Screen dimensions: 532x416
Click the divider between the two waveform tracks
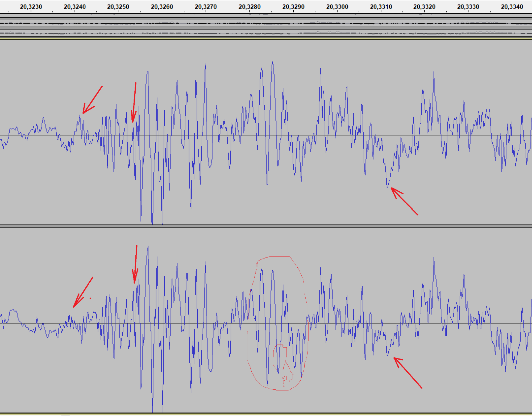coord(266,226)
